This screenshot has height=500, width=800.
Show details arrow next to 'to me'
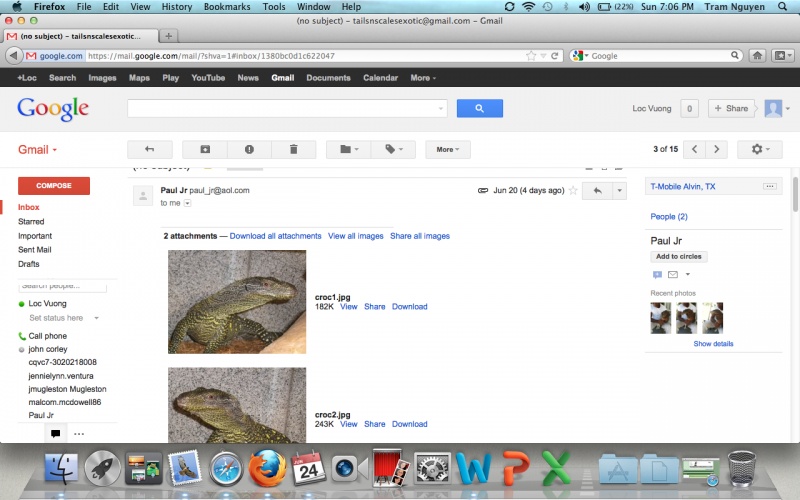pyautogui.click(x=187, y=203)
